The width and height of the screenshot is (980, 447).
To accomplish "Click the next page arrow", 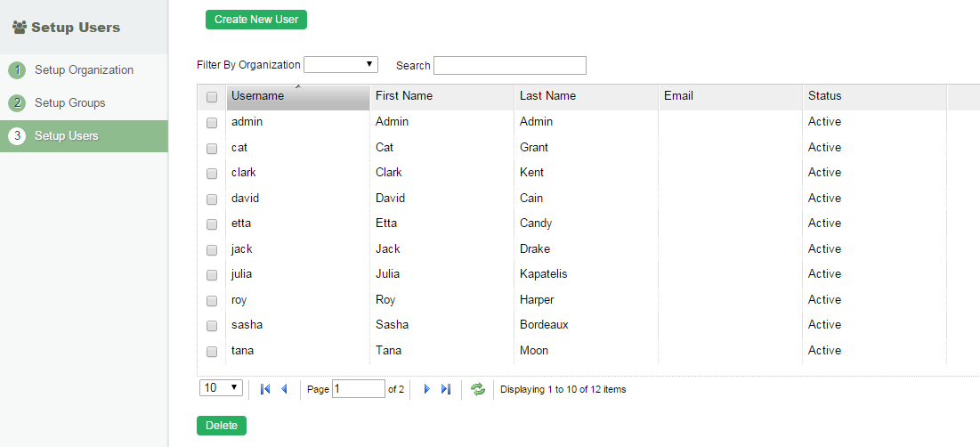I will pos(427,389).
